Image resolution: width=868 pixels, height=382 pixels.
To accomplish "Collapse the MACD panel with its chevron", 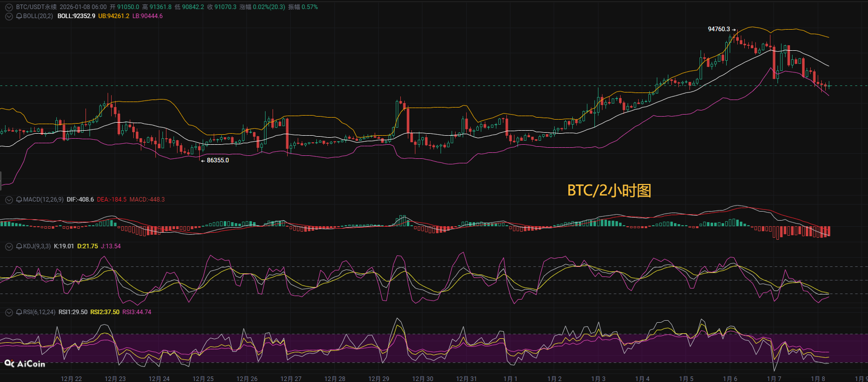I will [x=9, y=200].
